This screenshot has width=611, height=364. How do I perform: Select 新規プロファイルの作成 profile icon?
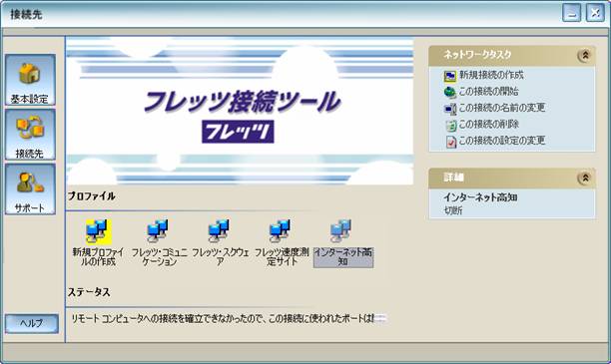tap(98, 230)
